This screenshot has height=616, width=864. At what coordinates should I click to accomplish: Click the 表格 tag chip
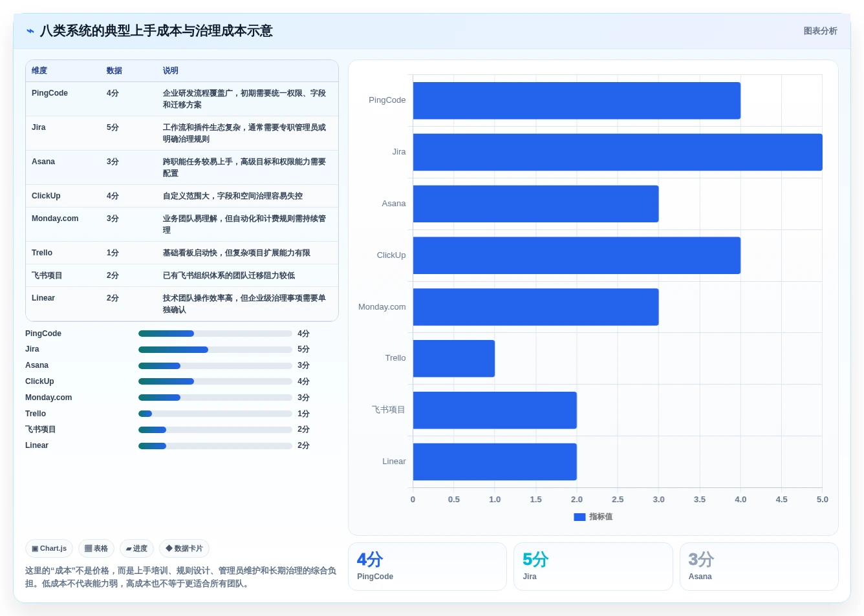pyautogui.click(x=96, y=549)
